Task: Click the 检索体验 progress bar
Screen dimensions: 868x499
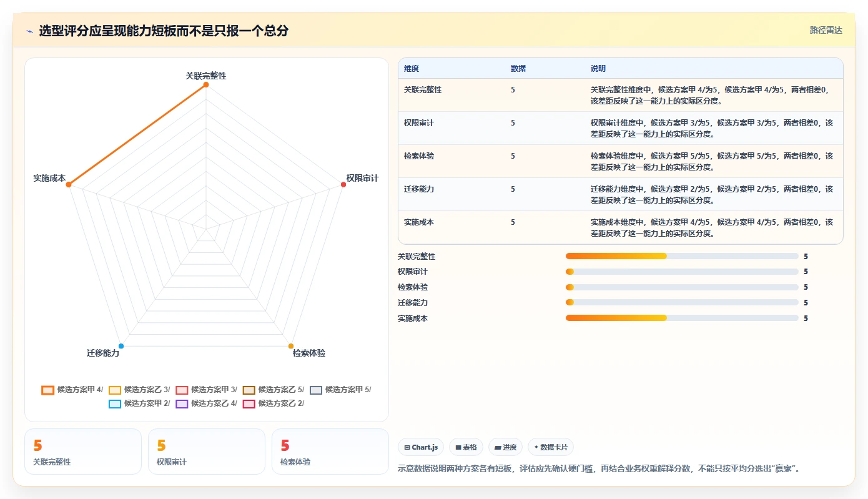Action: (682, 287)
